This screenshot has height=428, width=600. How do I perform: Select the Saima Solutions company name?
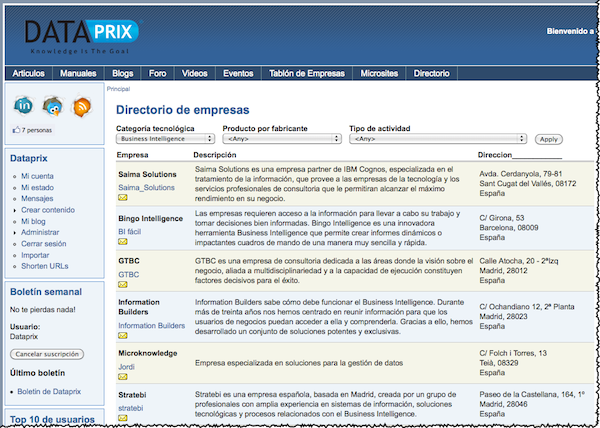click(147, 174)
